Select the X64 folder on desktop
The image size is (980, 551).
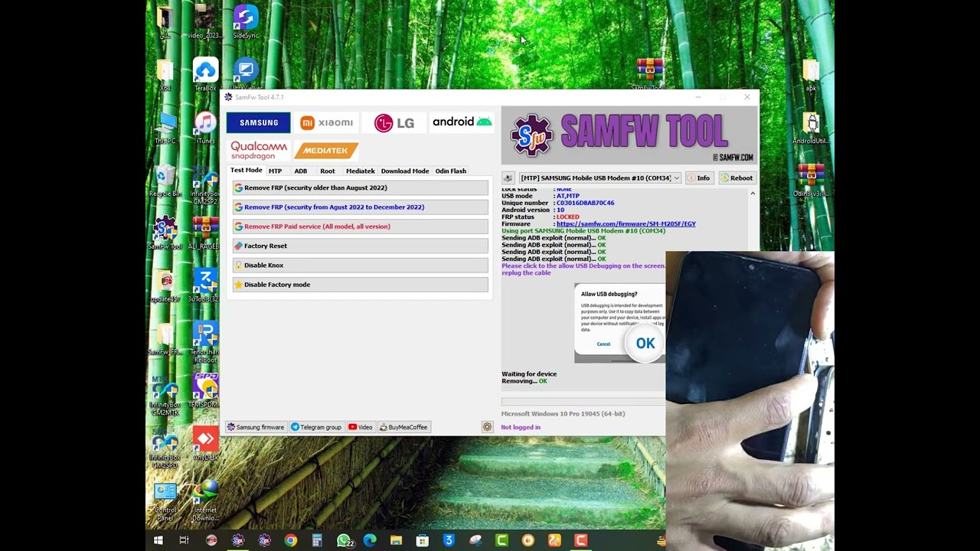click(165, 74)
